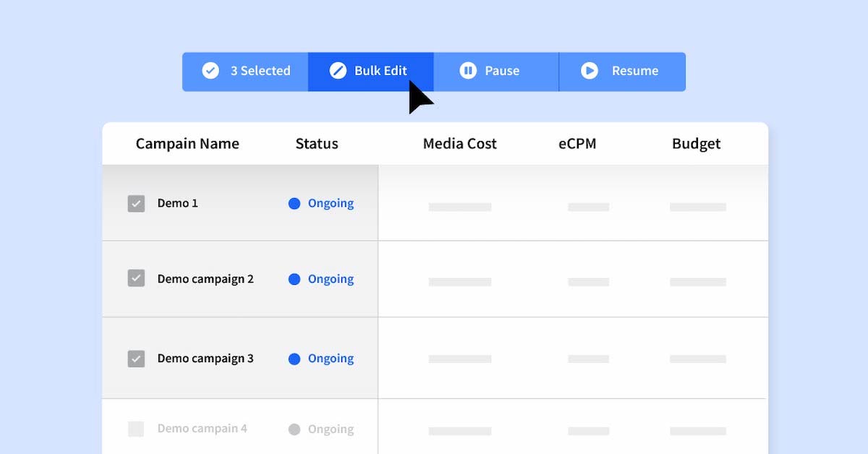This screenshot has width=868, height=454.
Task: Click the status dot for Demo campaign 3
Action: pos(294,358)
